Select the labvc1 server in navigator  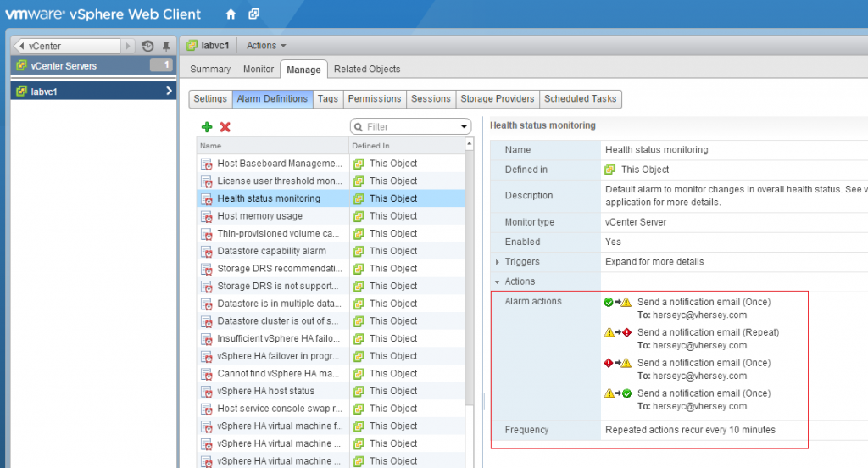tap(93, 91)
